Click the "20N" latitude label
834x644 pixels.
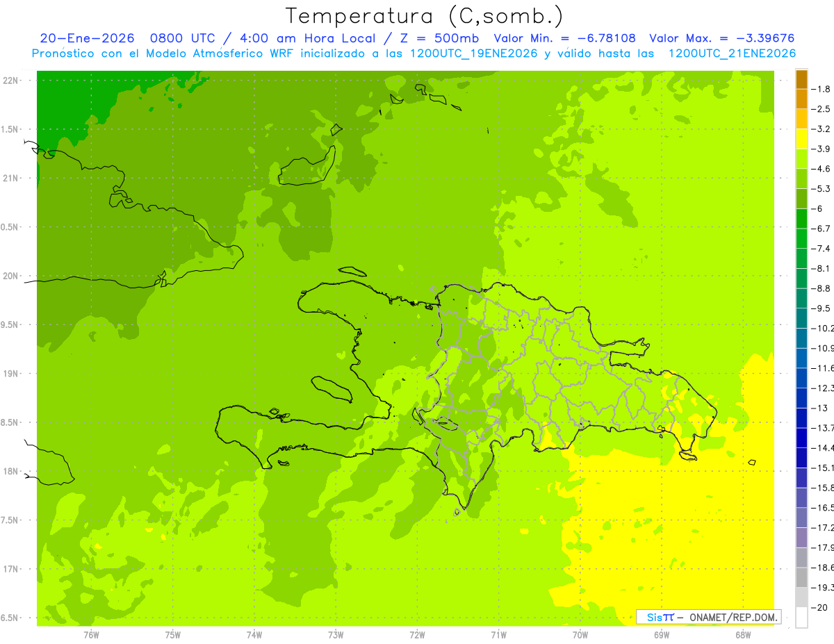pos(11,276)
